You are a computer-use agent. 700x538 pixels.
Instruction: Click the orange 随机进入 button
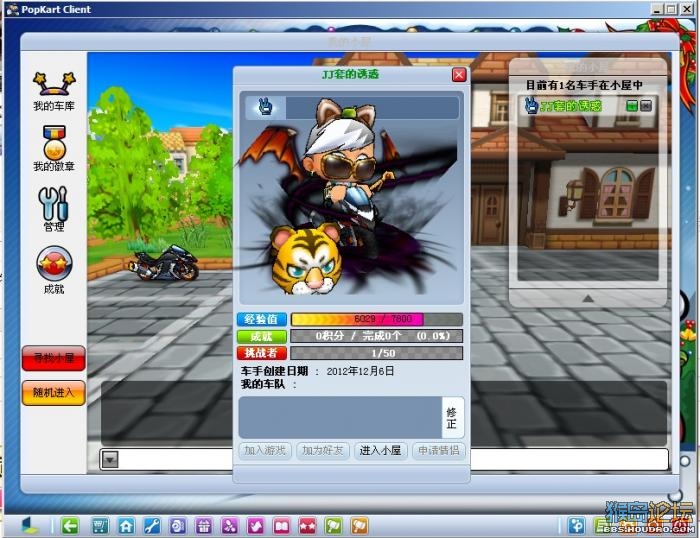[54, 393]
